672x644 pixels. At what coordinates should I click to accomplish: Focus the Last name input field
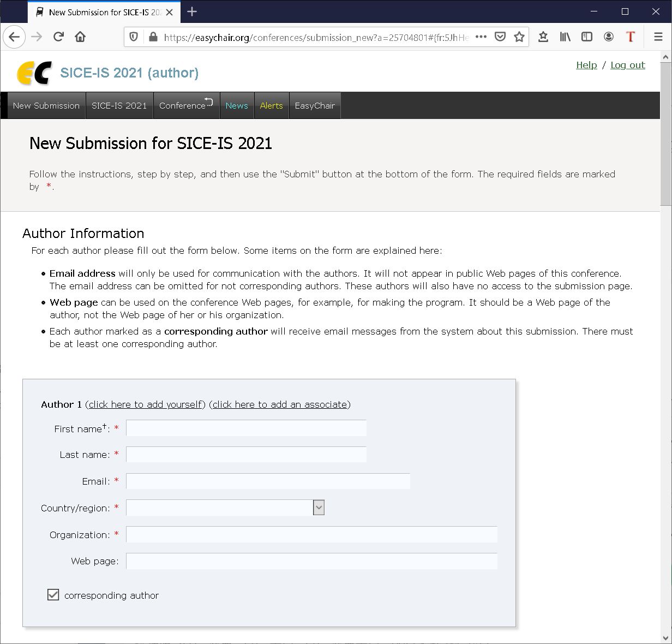click(x=246, y=455)
